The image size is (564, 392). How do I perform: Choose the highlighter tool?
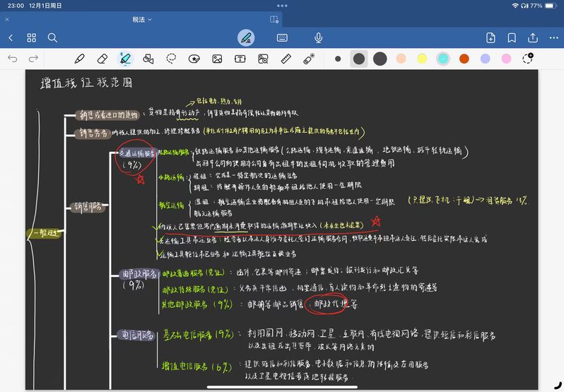pyautogui.click(x=125, y=59)
